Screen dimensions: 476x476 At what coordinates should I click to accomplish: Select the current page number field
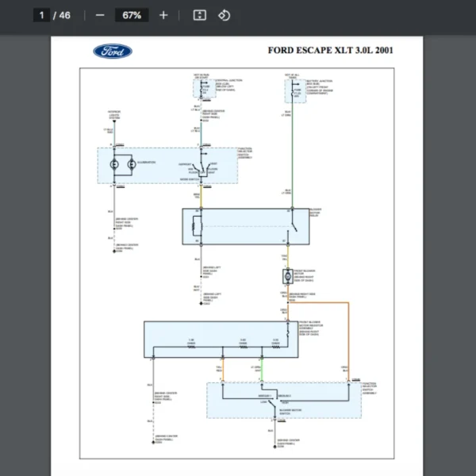(41, 15)
